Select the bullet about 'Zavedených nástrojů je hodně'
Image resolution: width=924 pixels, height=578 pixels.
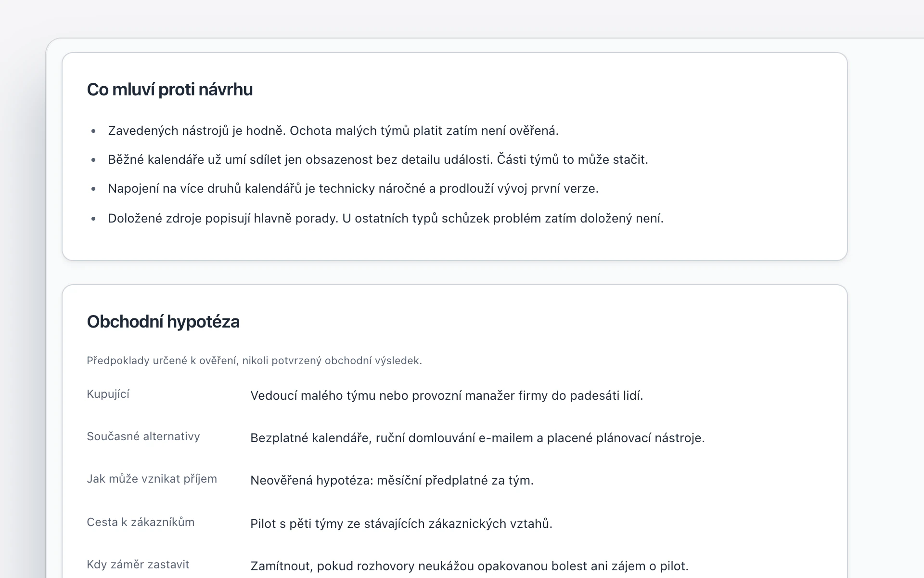[x=333, y=131]
